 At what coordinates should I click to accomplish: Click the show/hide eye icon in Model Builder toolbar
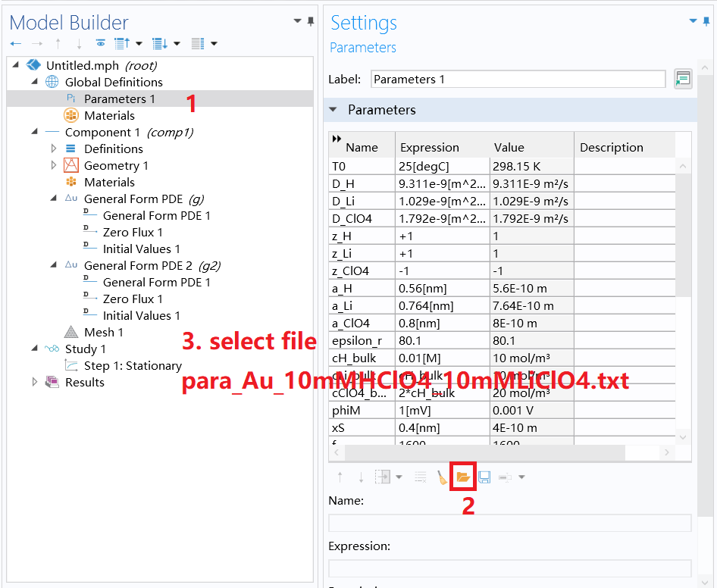[x=100, y=43]
